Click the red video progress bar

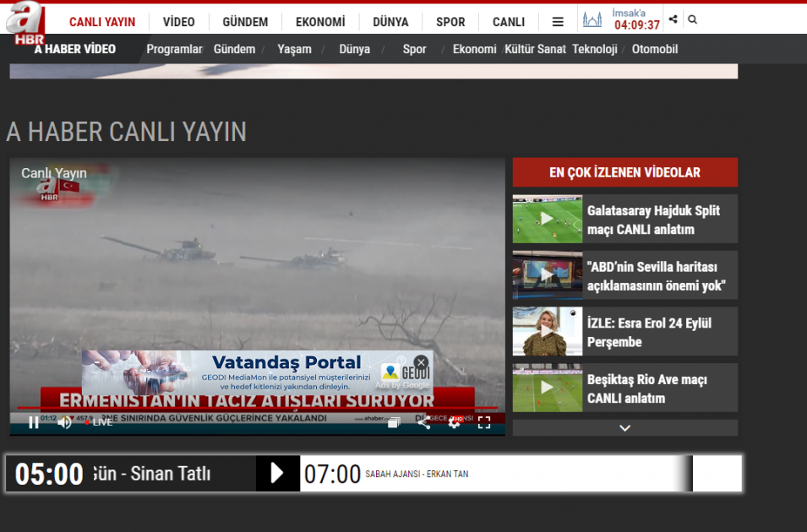tap(258, 408)
